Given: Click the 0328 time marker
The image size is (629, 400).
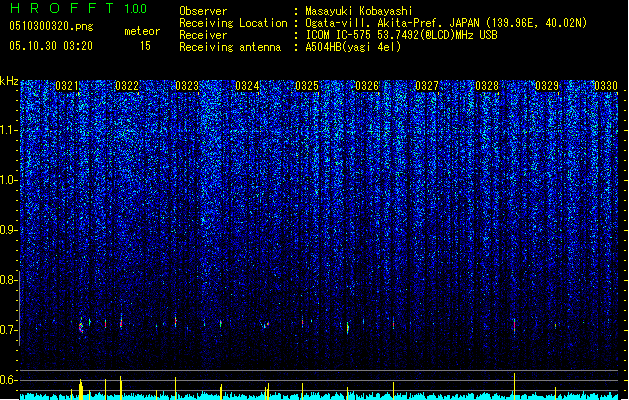Looking at the screenshot, I should 487,86.
